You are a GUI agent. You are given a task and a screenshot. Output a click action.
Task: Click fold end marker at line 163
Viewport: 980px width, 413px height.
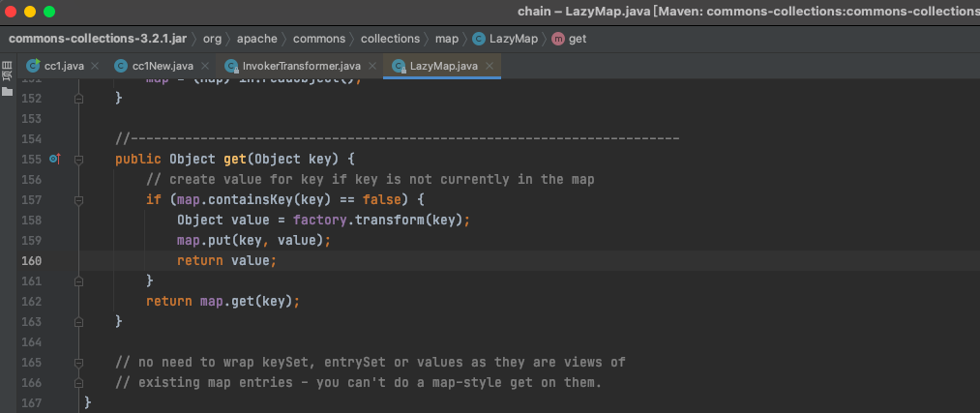[x=78, y=322]
